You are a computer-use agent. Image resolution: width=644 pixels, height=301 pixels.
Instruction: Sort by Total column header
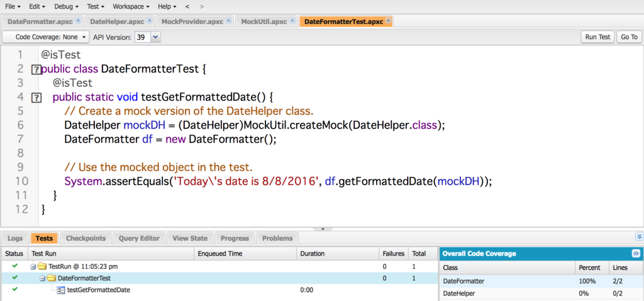tap(422, 254)
